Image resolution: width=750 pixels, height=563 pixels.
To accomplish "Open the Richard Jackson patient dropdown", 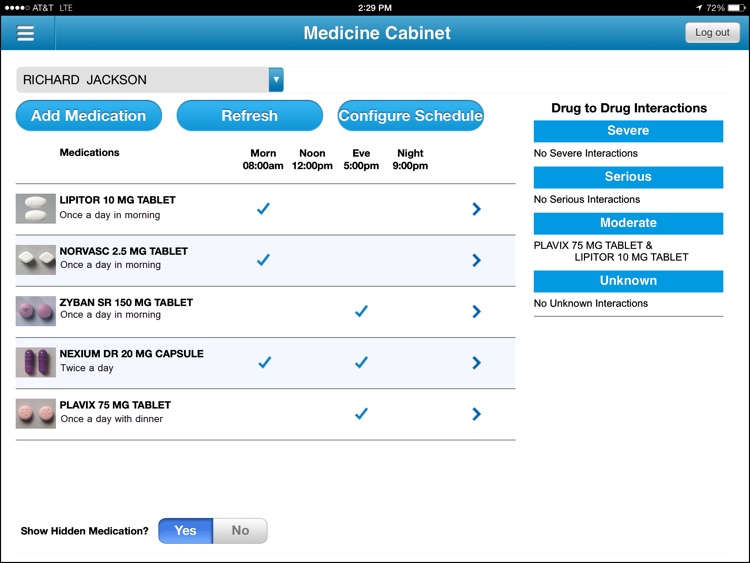I will [x=276, y=80].
